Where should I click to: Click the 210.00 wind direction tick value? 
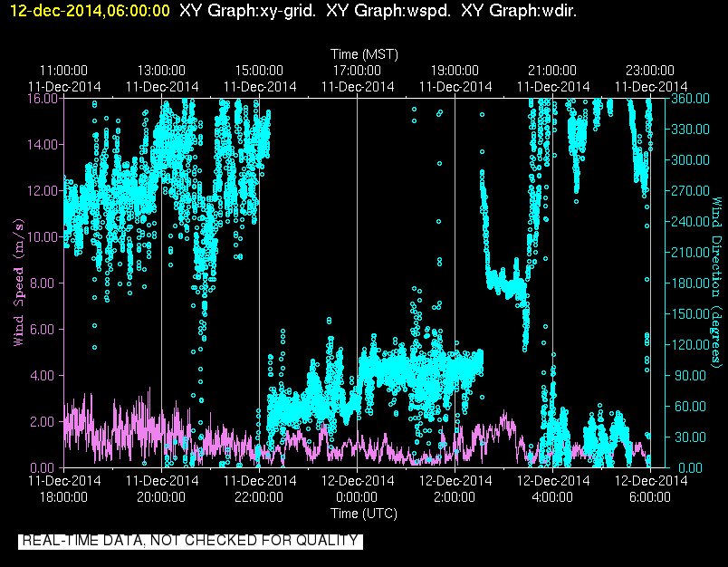pos(690,252)
